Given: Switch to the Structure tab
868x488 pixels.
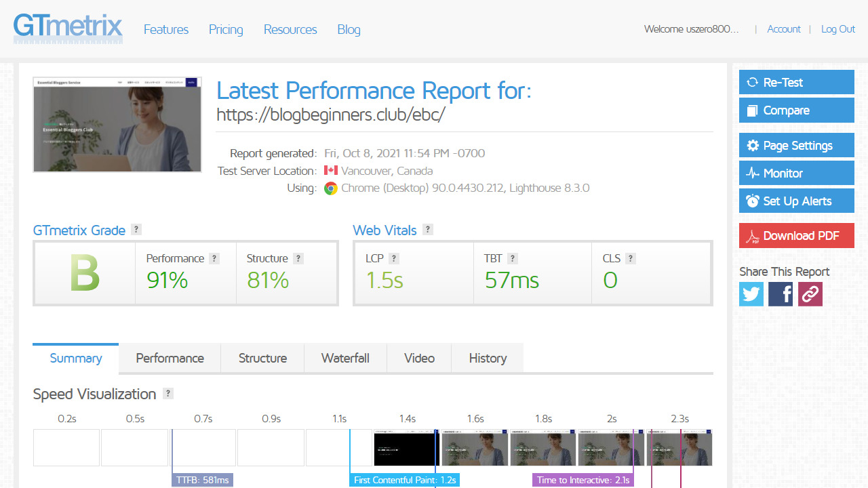Looking at the screenshot, I should [x=262, y=358].
